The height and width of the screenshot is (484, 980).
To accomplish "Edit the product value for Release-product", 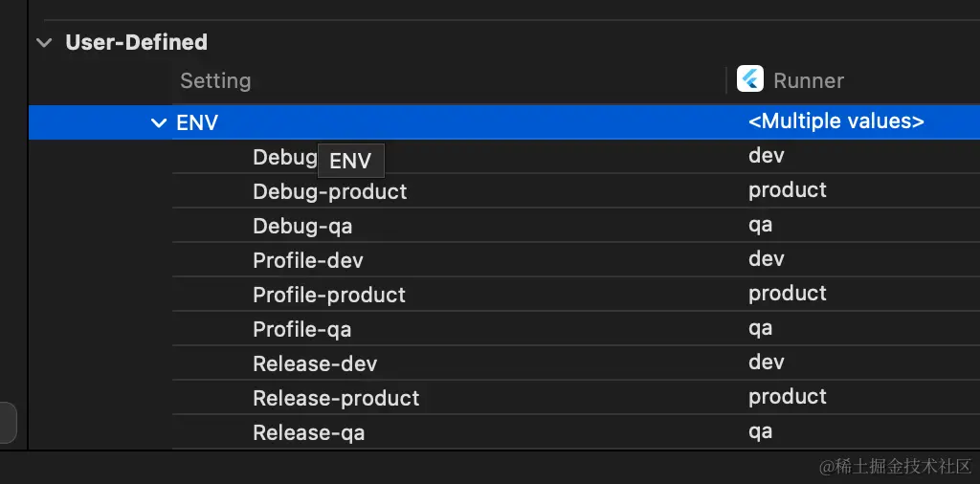I will pyautogui.click(x=787, y=397).
